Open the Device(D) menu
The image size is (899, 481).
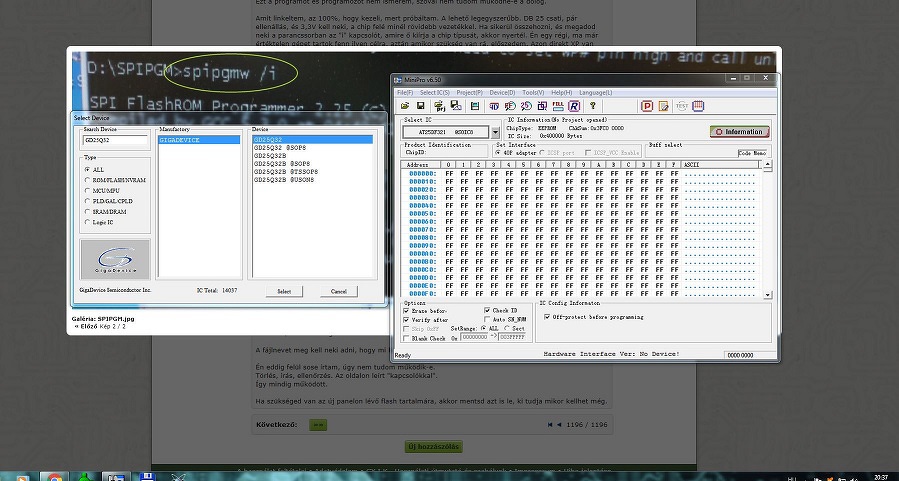click(x=502, y=92)
